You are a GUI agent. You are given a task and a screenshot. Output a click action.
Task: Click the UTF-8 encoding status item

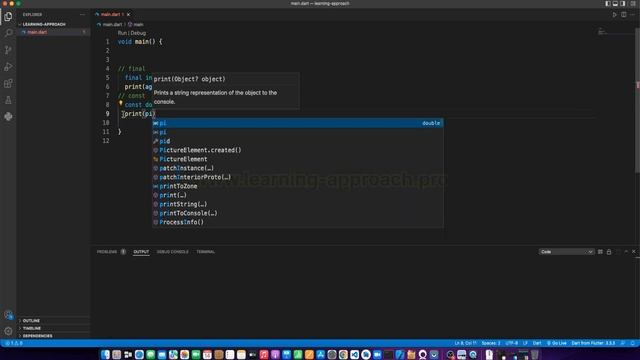[511, 343]
